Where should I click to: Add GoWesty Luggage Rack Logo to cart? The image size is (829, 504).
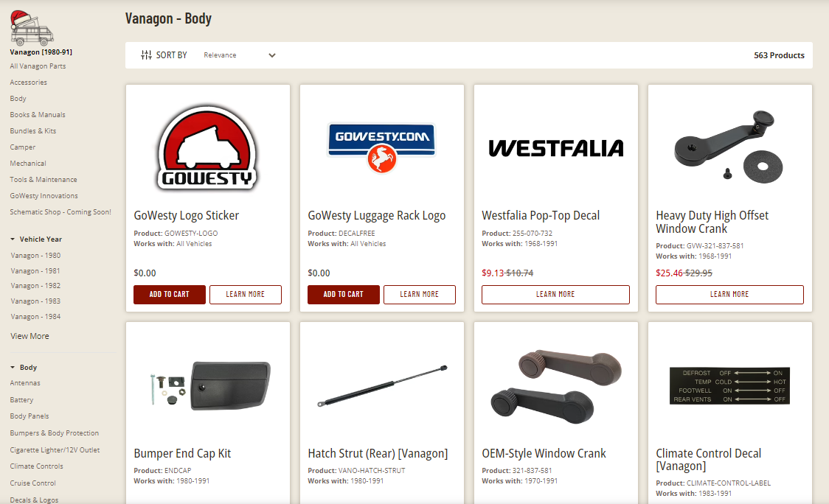[343, 294]
